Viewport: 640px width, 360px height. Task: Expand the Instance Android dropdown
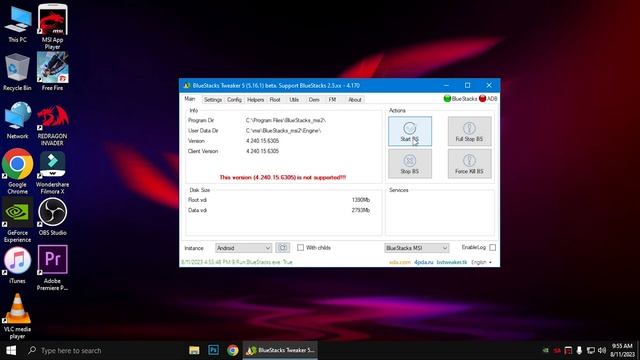pyautogui.click(x=243, y=248)
